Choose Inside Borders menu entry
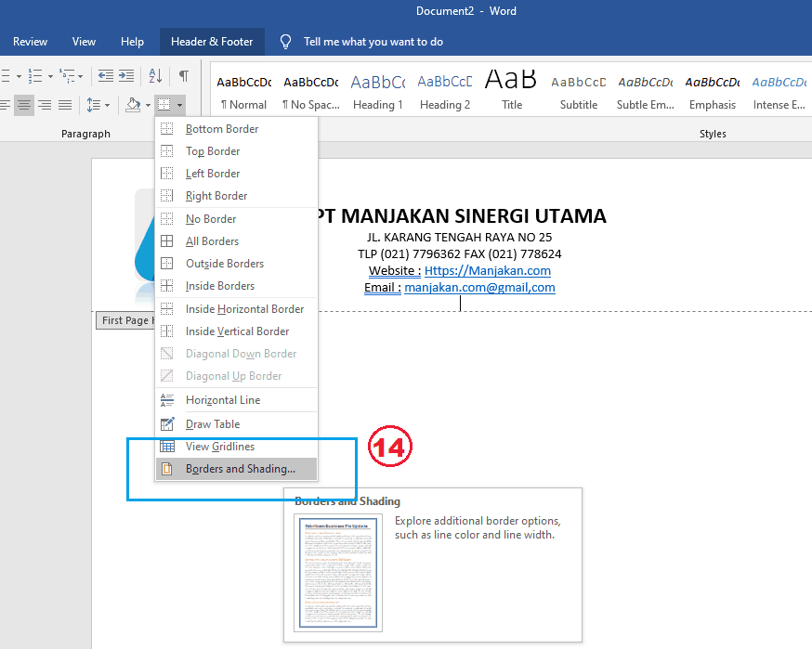This screenshot has width=812, height=649. click(237, 286)
